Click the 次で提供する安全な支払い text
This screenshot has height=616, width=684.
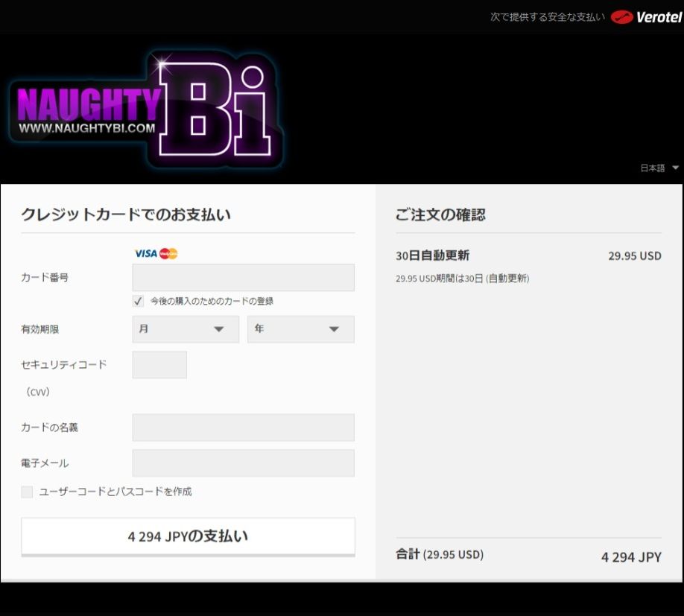(x=547, y=16)
